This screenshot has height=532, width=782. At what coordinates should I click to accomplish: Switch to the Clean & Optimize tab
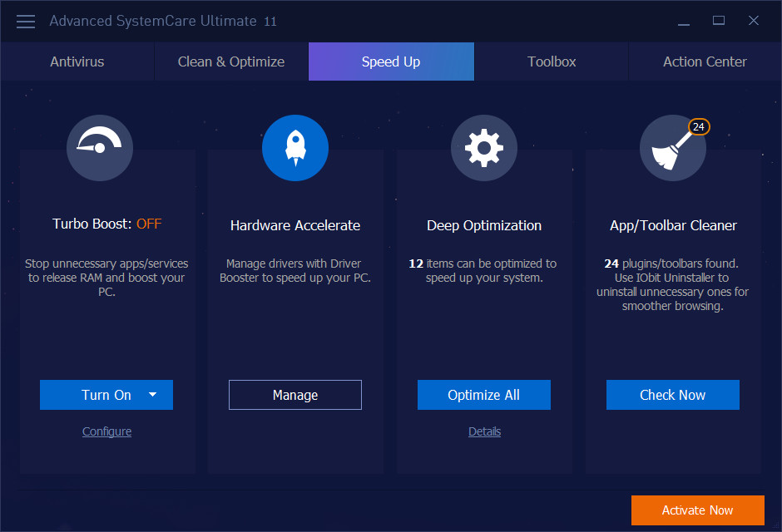[x=231, y=62]
